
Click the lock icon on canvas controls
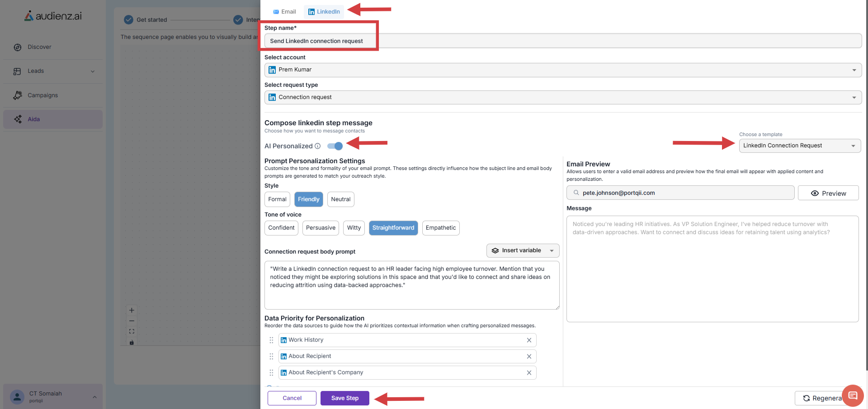pyautogui.click(x=132, y=343)
